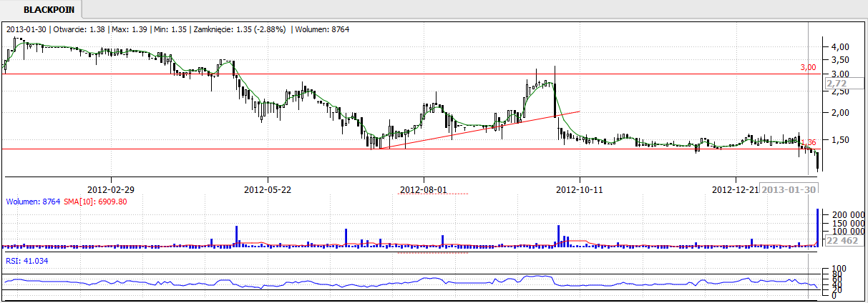Click the highlighted 2013-01-30 crosshair date box
Viewport: 868px width, 303px height.
click(789, 189)
